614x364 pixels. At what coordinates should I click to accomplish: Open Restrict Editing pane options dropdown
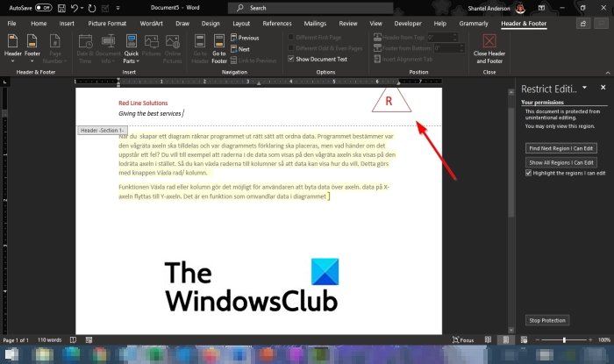pos(585,88)
